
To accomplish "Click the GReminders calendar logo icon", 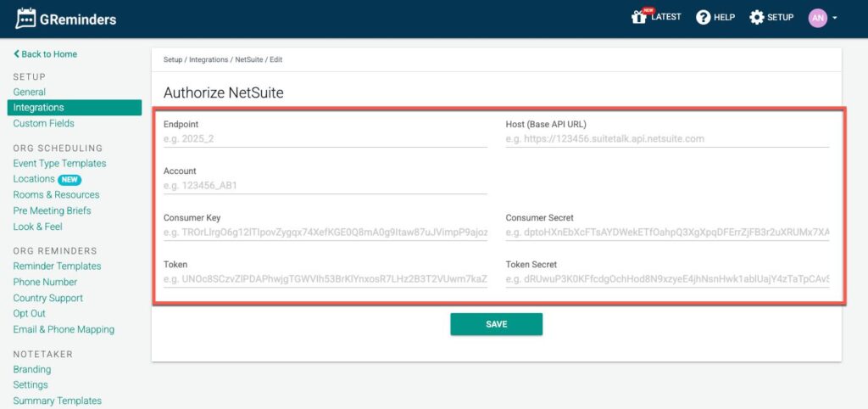I will 25,19.
